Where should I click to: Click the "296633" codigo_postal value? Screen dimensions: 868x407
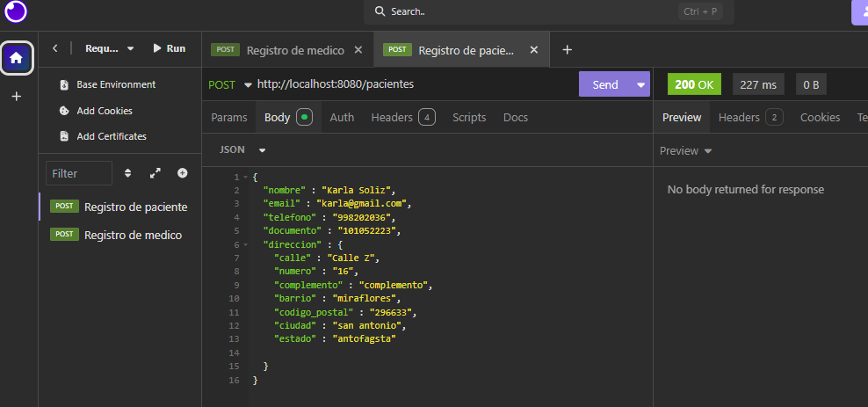[390, 312]
